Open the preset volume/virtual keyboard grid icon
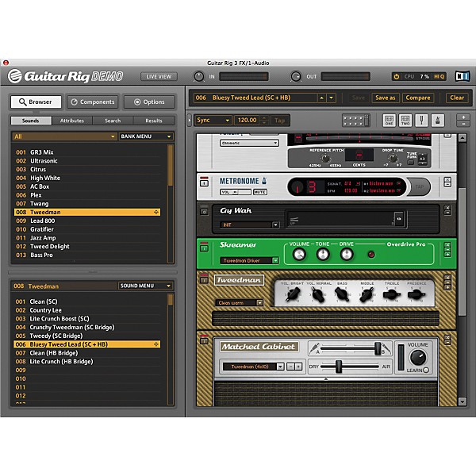This screenshot has width=476, height=476. 355,121
